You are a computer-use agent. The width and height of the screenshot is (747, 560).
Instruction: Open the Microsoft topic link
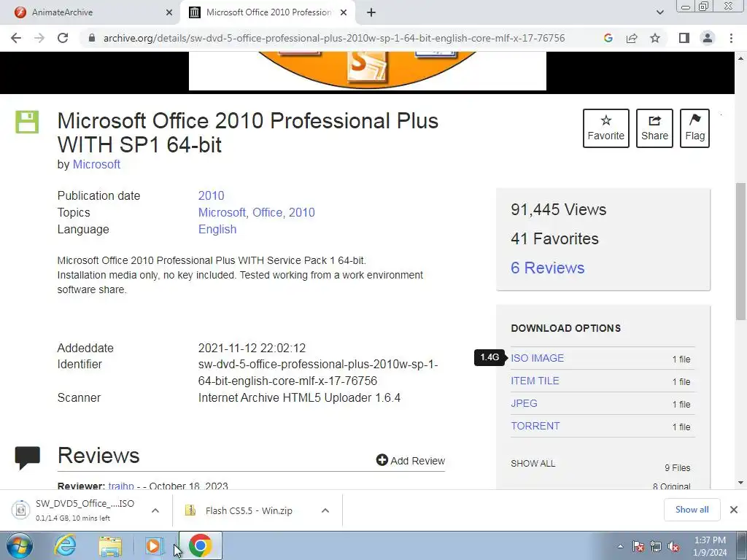[222, 212]
